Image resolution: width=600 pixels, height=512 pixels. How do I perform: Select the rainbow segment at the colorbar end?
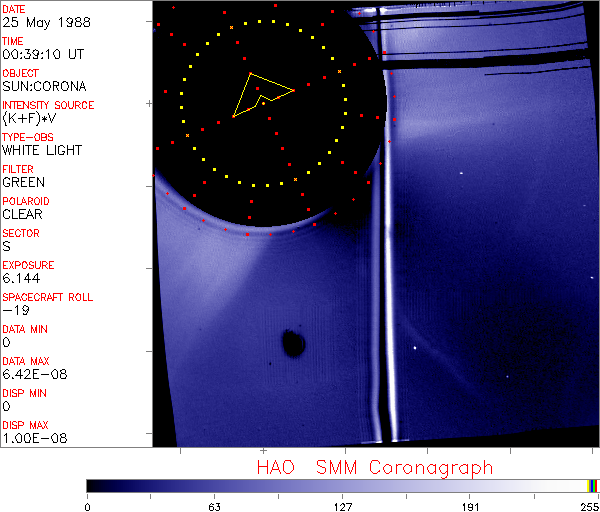tap(593, 485)
